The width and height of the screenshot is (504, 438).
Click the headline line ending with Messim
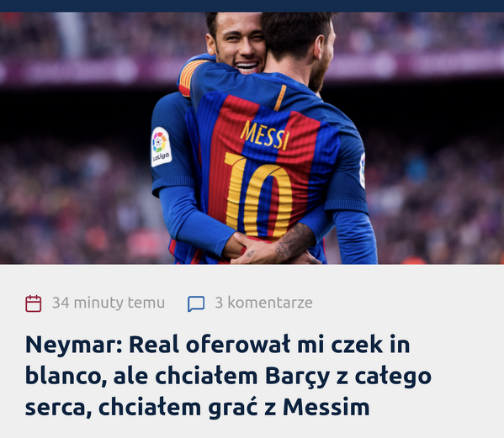click(197, 407)
